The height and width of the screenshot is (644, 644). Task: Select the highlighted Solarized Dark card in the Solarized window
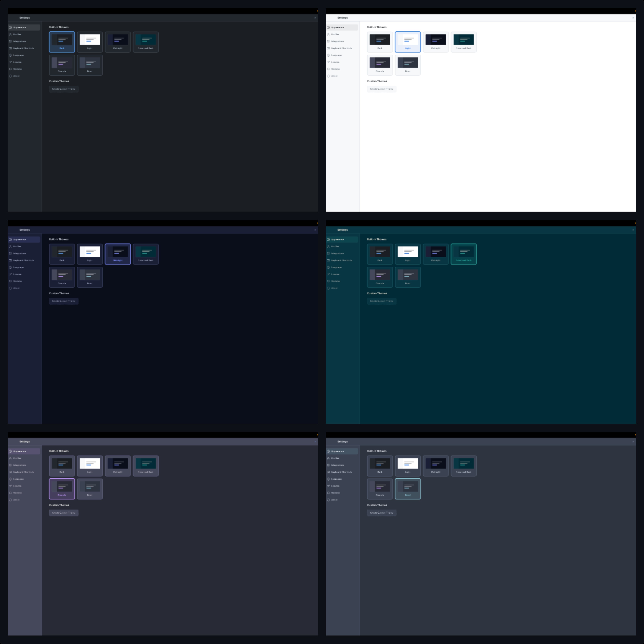(464, 254)
